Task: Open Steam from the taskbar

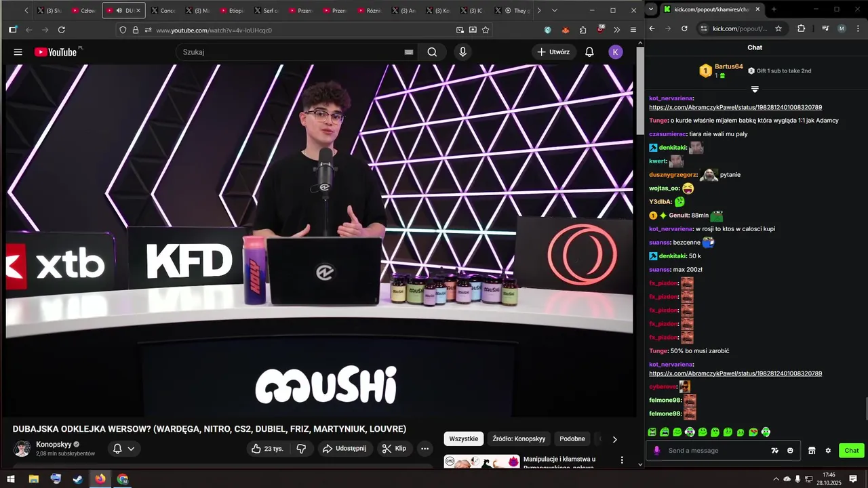Action: point(78,479)
